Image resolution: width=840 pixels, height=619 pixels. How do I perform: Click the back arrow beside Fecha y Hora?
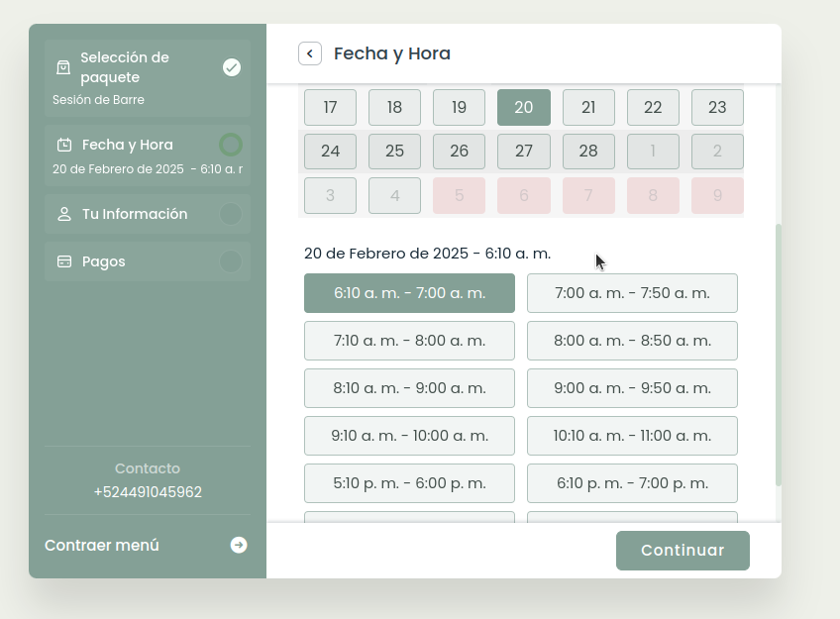point(310,53)
